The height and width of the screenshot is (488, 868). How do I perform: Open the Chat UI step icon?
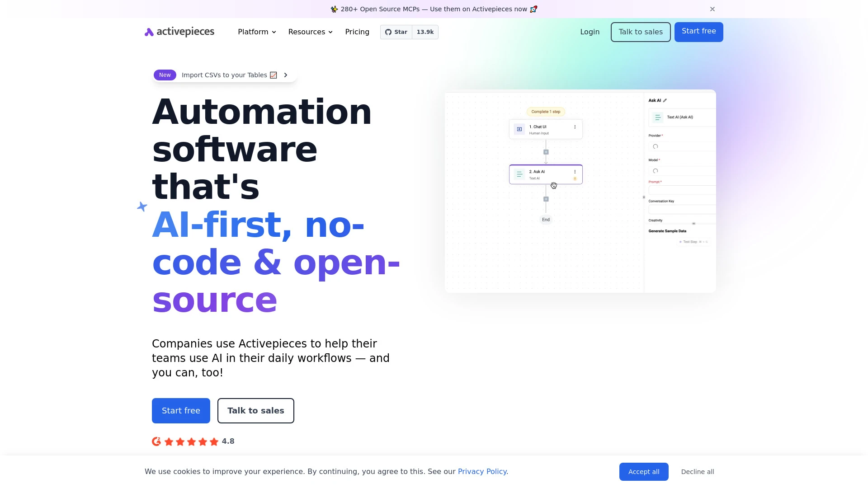pos(519,129)
